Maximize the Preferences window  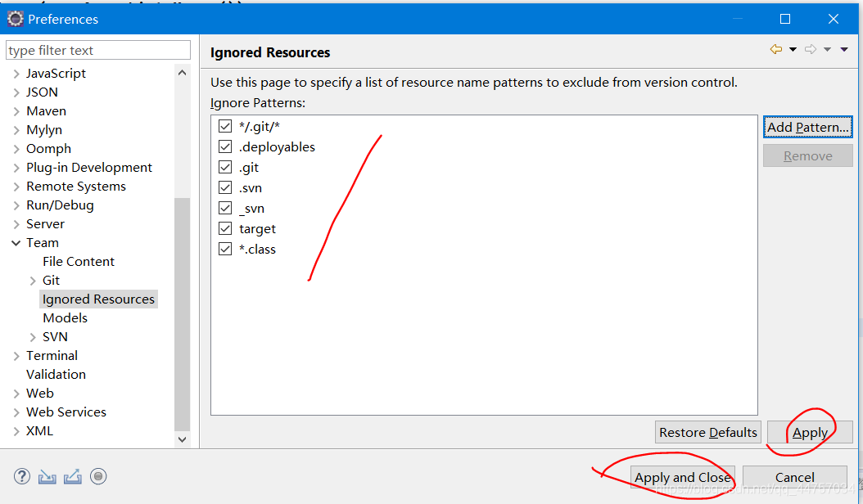785,19
